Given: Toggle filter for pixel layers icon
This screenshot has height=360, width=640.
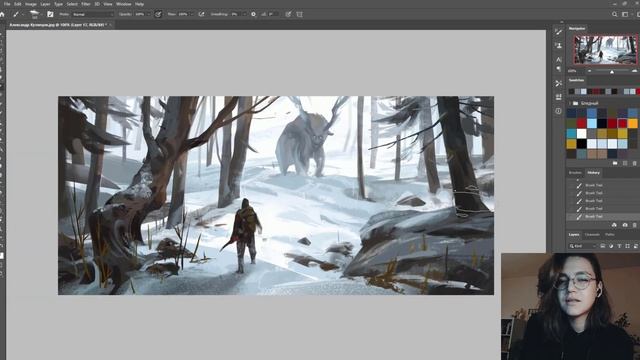Looking at the screenshot, I should 603,246.
